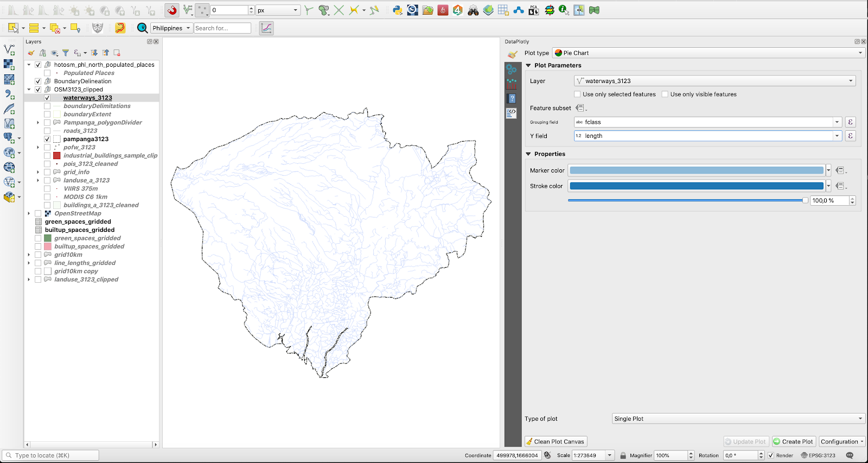Click the DataPlotly chart toolbar icon
This screenshot has width=868, height=463.
click(266, 28)
